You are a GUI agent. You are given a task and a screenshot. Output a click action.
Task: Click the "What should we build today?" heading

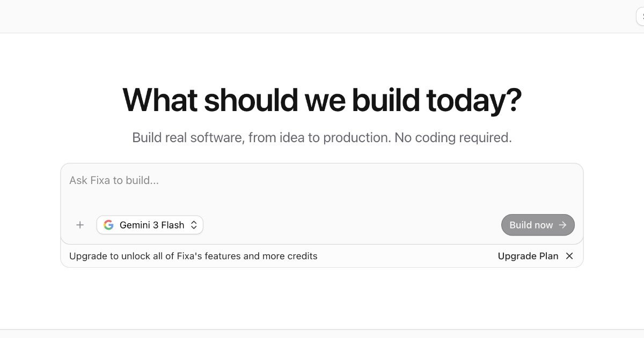(x=322, y=100)
